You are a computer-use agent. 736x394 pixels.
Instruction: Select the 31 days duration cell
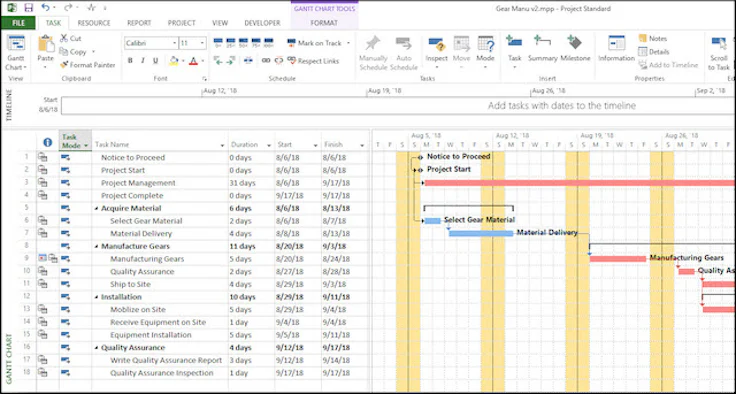pyautogui.click(x=252, y=183)
